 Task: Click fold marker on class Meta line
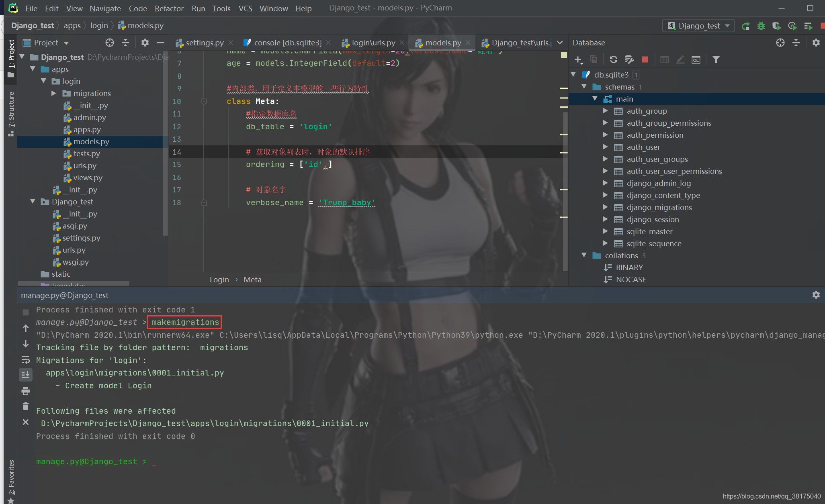tap(204, 101)
